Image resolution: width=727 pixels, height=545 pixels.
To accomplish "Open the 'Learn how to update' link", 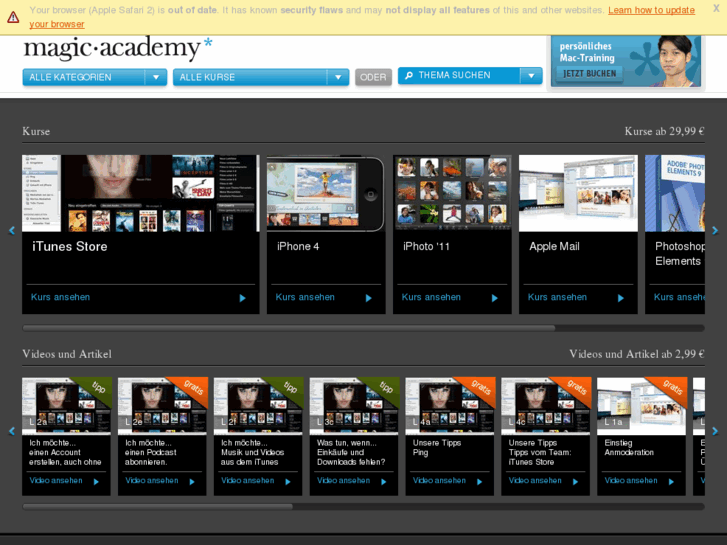I will [651, 10].
